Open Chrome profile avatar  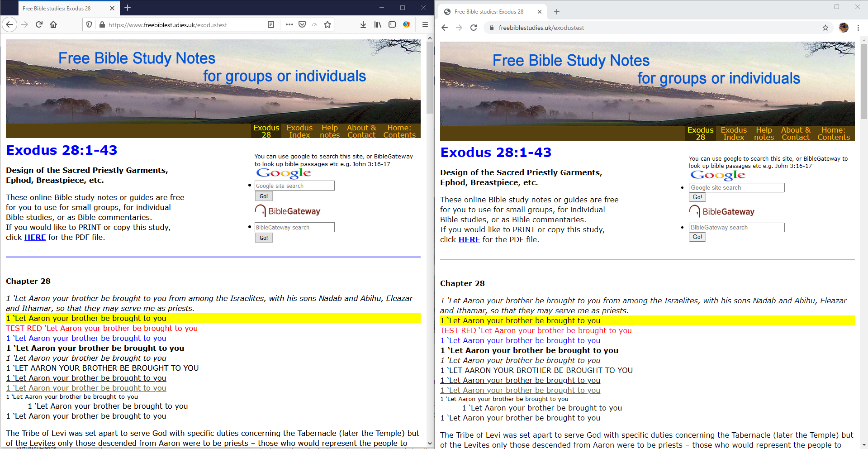(844, 28)
